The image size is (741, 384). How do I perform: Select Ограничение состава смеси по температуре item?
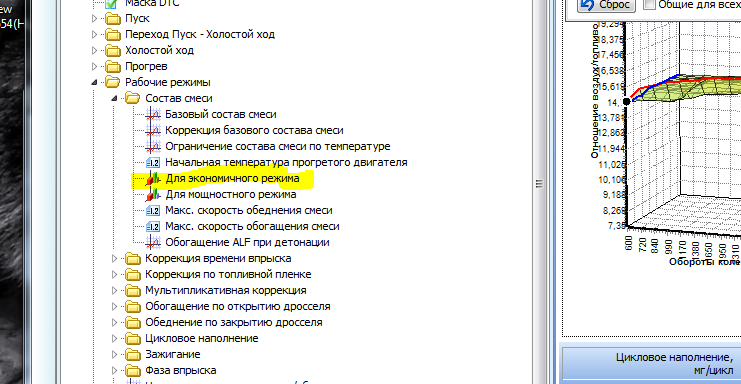[277, 146]
